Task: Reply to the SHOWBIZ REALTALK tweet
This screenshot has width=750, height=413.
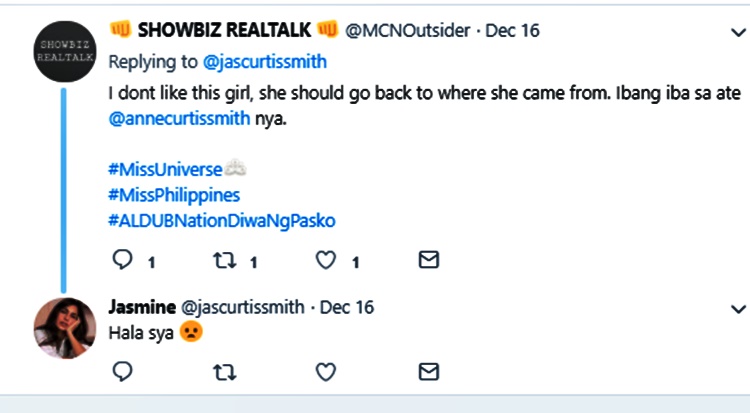Action: [x=124, y=261]
